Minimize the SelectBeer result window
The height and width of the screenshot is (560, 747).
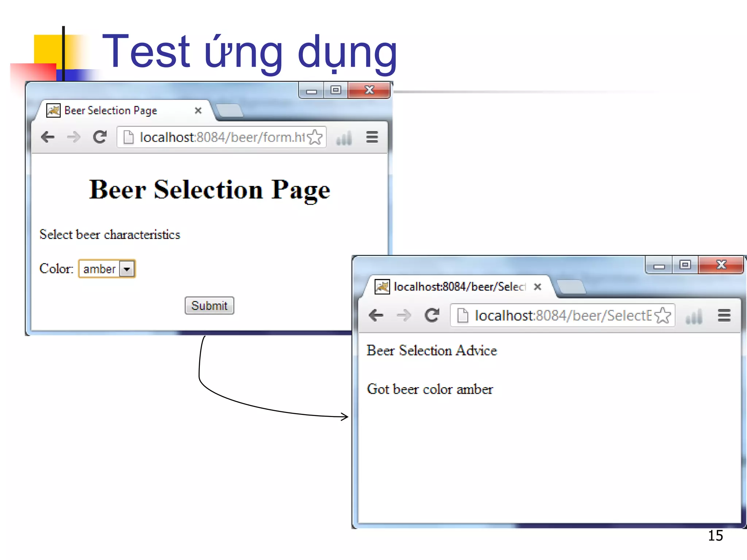tap(659, 265)
